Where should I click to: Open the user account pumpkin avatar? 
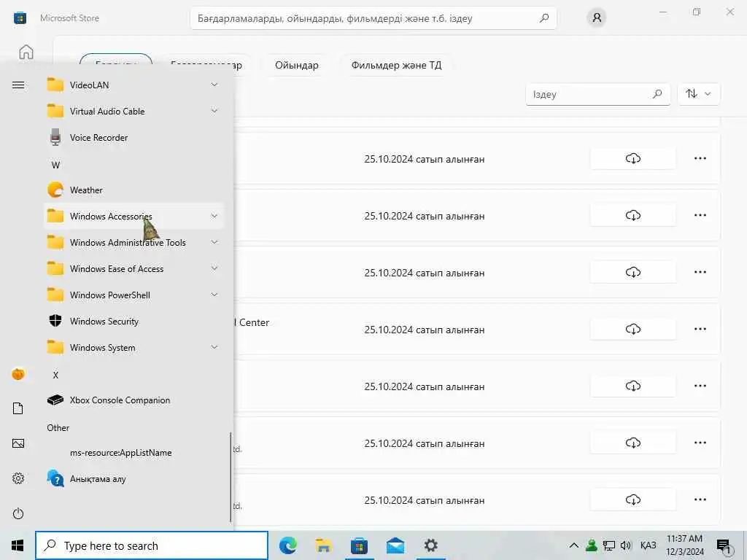click(x=18, y=374)
